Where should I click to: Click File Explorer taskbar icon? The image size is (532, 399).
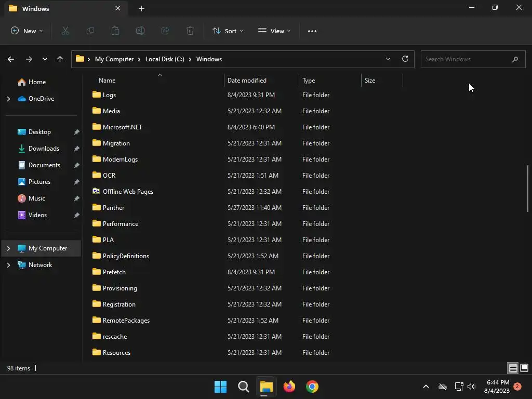tap(267, 387)
